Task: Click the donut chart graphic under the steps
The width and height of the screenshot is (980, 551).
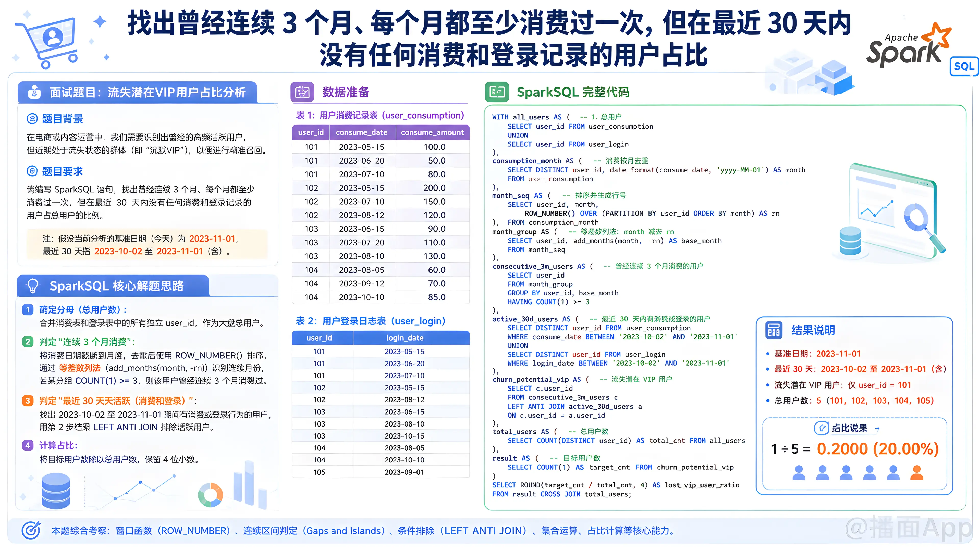Action: click(210, 495)
